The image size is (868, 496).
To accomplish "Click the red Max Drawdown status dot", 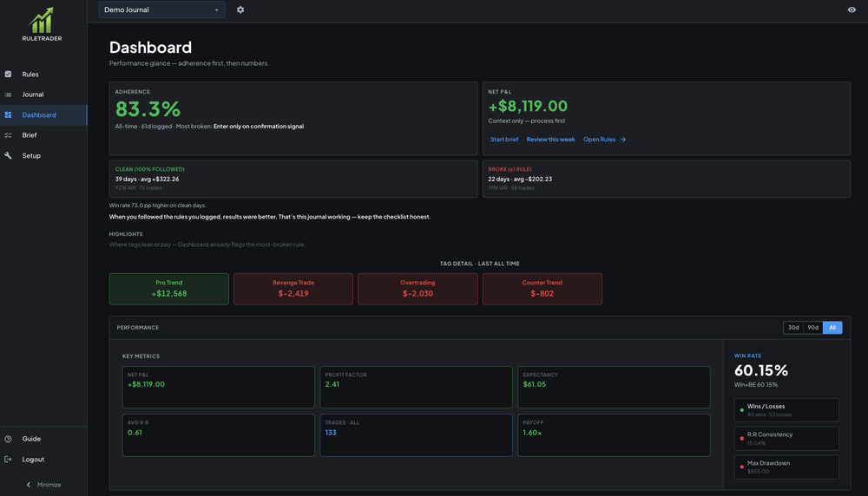I will click(x=742, y=467).
